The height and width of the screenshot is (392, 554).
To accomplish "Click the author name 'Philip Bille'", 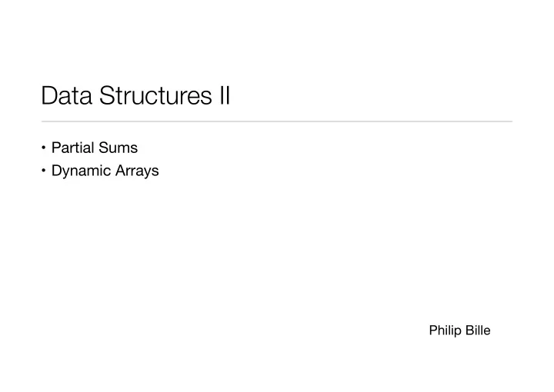I will coord(459,331).
